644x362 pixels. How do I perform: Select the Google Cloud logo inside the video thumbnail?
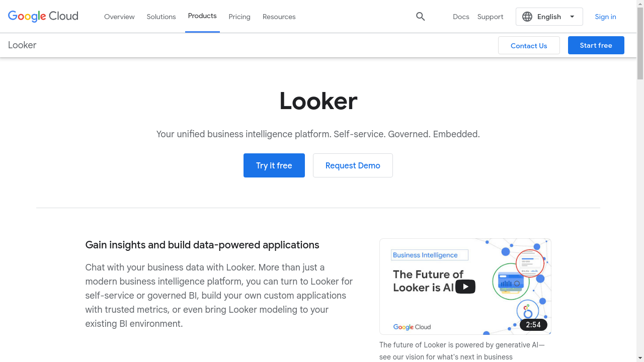point(412,327)
